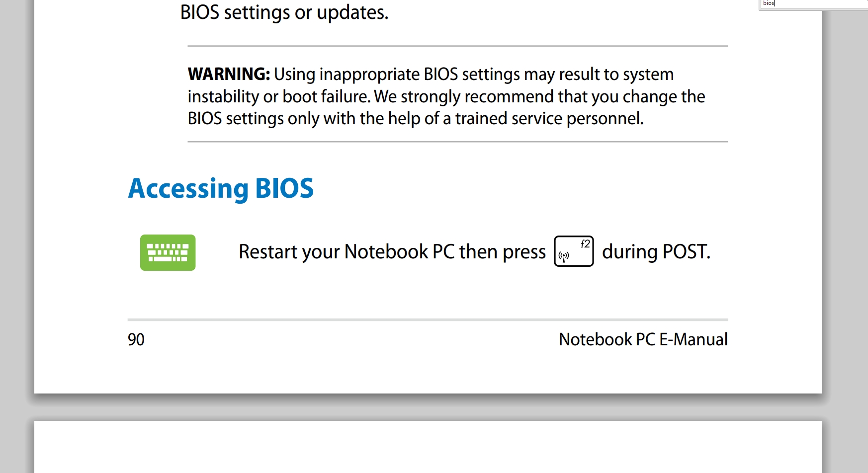Click the f2 key icon
868x473 pixels.
click(574, 251)
